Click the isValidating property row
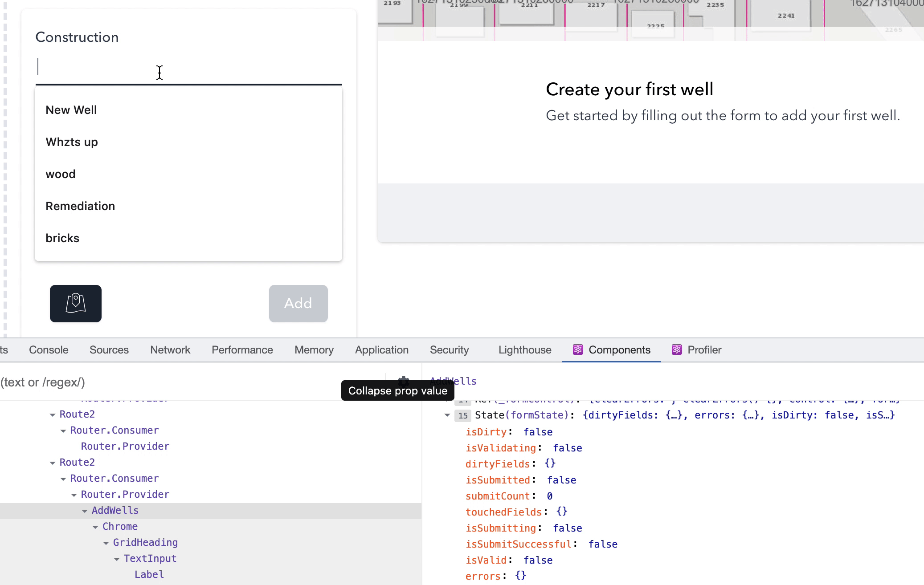This screenshot has height=585, width=924. (x=524, y=448)
